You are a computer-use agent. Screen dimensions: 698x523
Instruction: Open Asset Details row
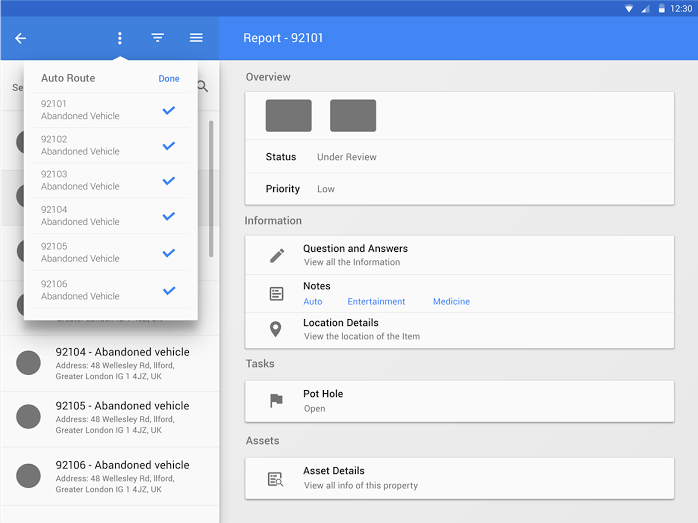[x=459, y=478]
